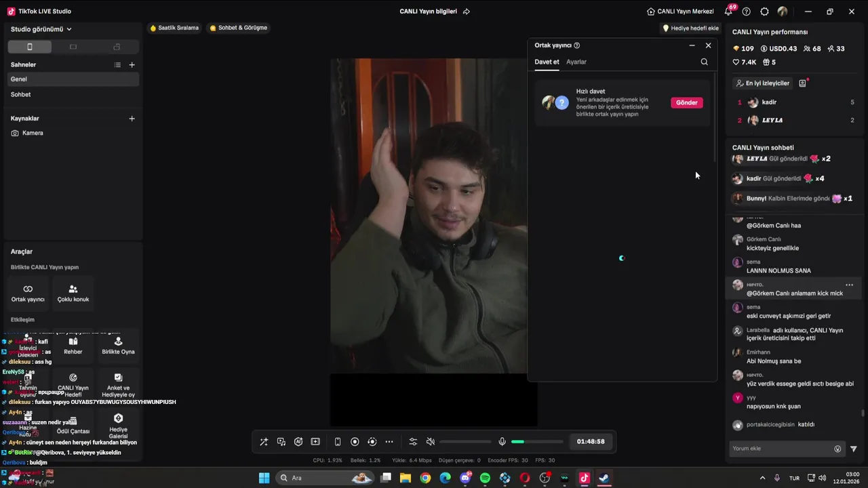Click the clip highlight icon in bottom toolbar
Viewport: 868px width, 488px height.
coord(315,442)
